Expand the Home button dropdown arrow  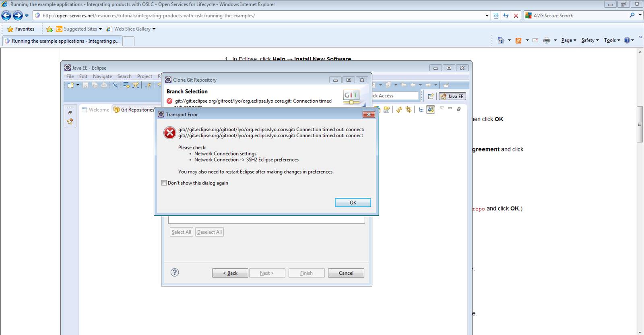[509, 40]
